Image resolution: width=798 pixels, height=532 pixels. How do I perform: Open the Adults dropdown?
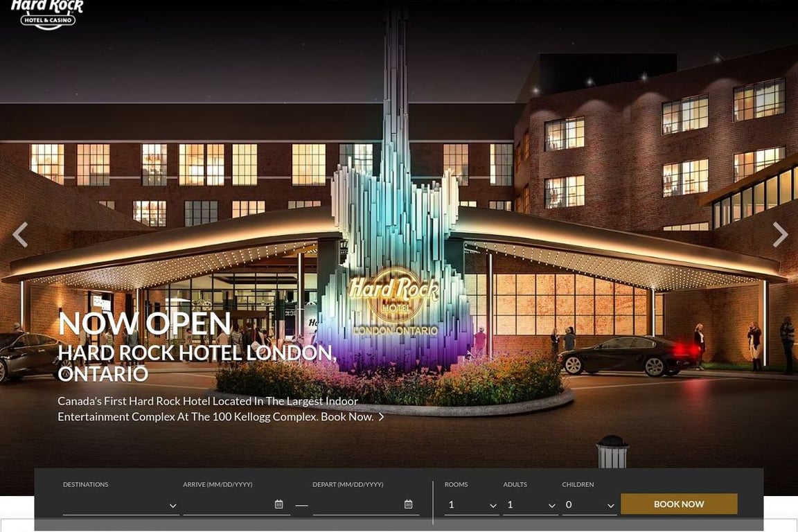pos(531,505)
